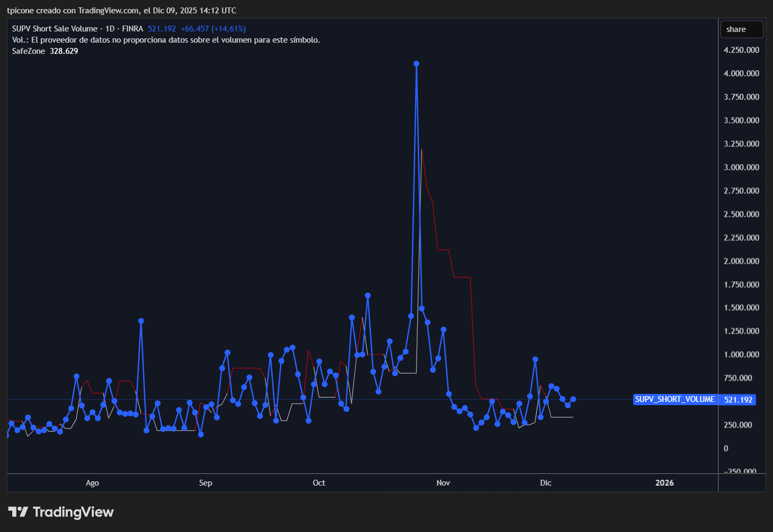The height and width of the screenshot is (532, 773).
Task: Click the Dic label on the time axis
Action: 545,482
